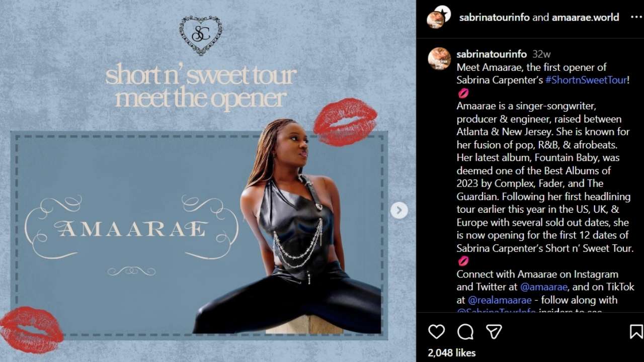644x362 pixels.
Task: Open the #ShortnSweetTour hashtag
Action: point(586,80)
